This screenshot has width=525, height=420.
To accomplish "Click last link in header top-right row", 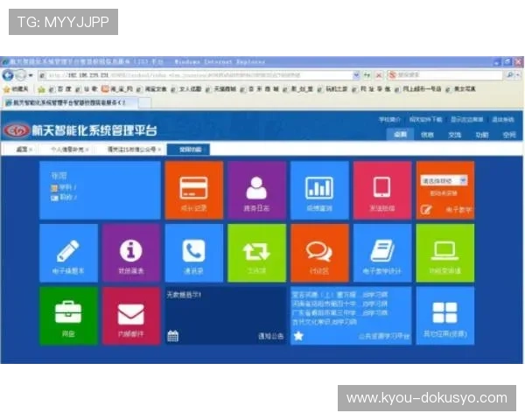I will click(x=502, y=120).
